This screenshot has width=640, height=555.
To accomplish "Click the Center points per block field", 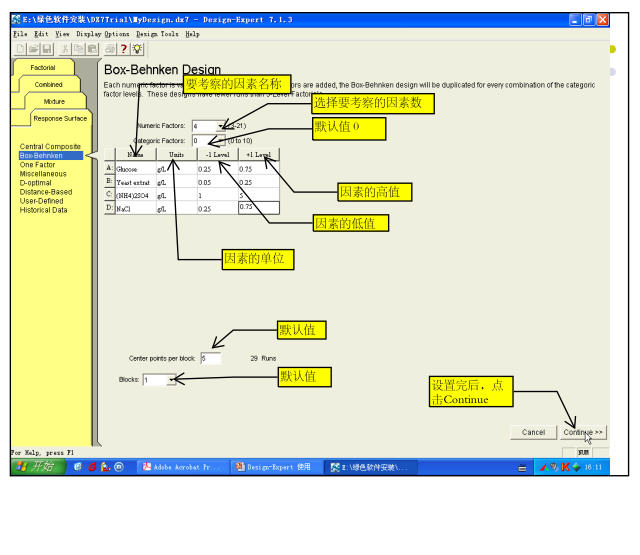I will tap(210, 357).
